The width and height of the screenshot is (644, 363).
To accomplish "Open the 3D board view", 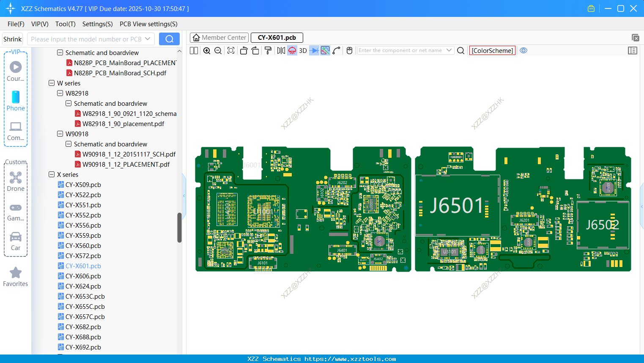I will pos(303,51).
